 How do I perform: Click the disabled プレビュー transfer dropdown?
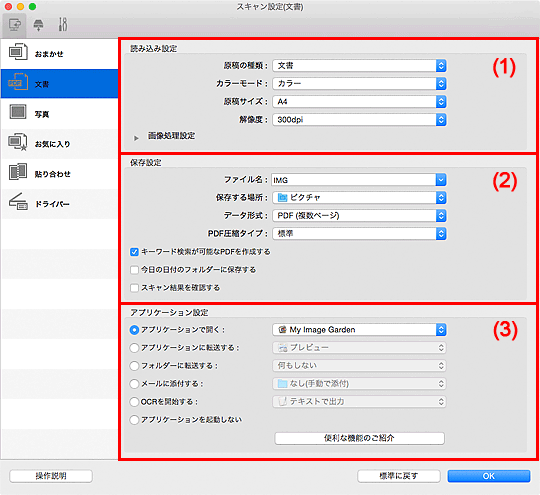[x=359, y=348]
